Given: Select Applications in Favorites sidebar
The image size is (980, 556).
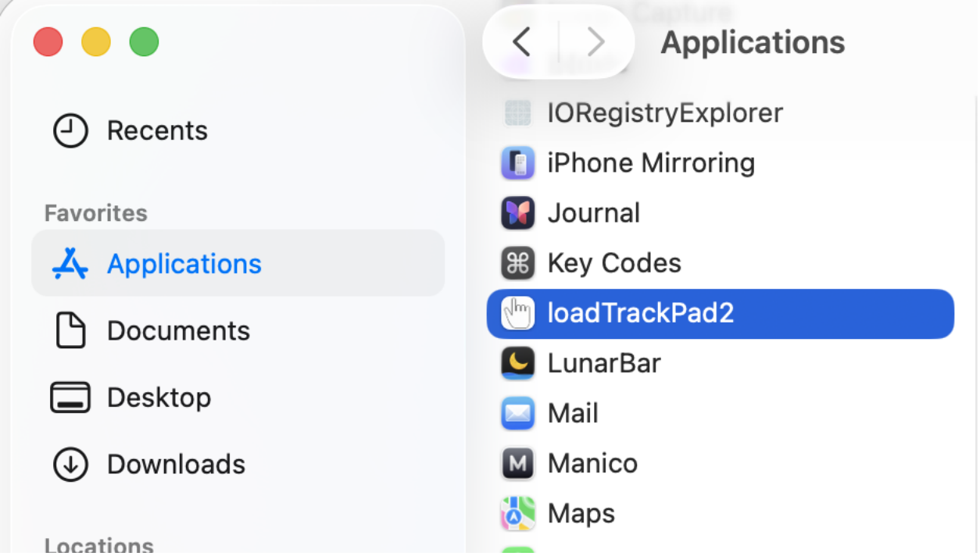Looking at the screenshot, I should click(238, 263).
